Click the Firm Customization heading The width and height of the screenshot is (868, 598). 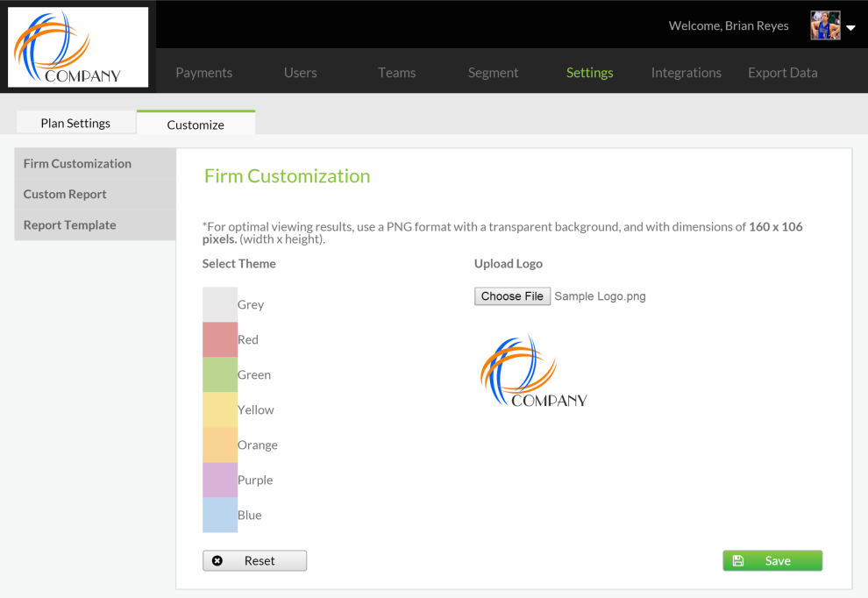[x=287, y=176]
